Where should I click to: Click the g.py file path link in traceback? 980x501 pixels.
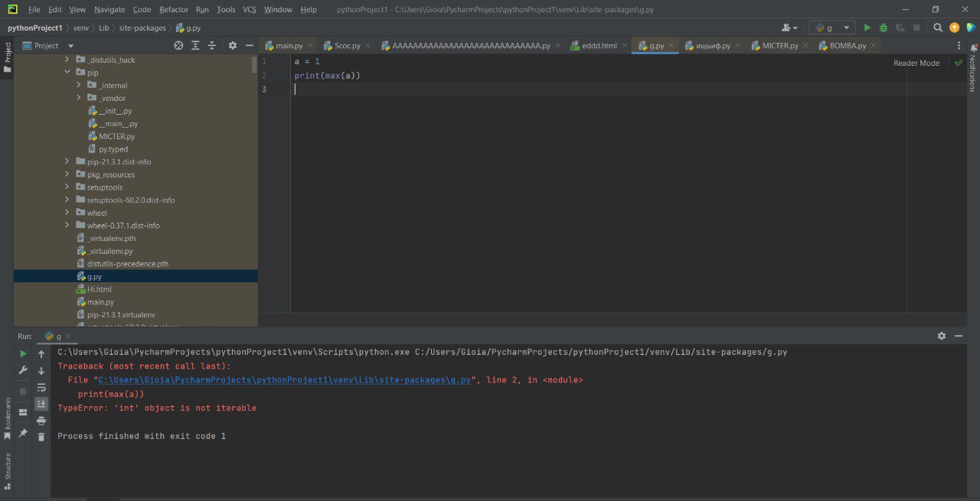click(284, 380)
